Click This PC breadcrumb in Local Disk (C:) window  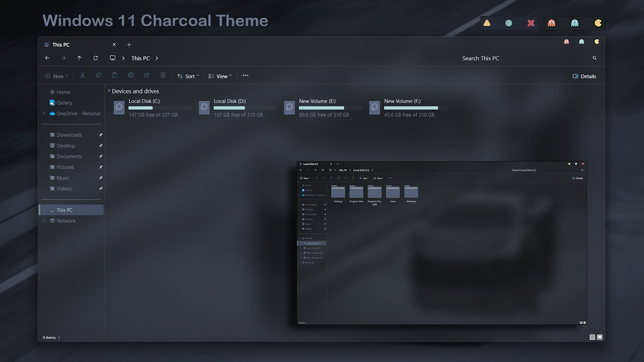click(343, 170)
